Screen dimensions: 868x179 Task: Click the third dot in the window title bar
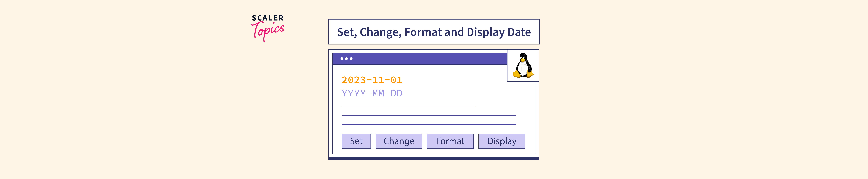click(351, 59)
